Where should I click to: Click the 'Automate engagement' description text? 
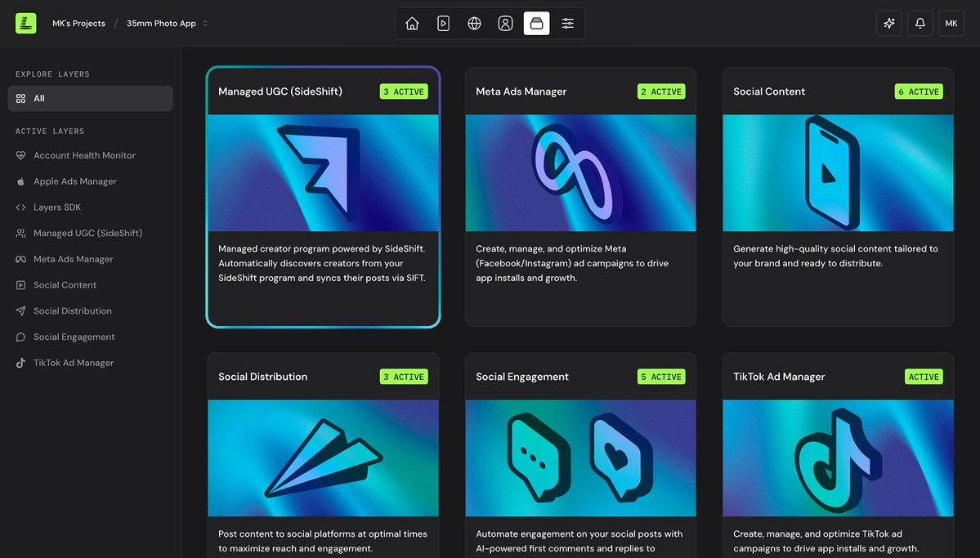click(x=579, y=541)
